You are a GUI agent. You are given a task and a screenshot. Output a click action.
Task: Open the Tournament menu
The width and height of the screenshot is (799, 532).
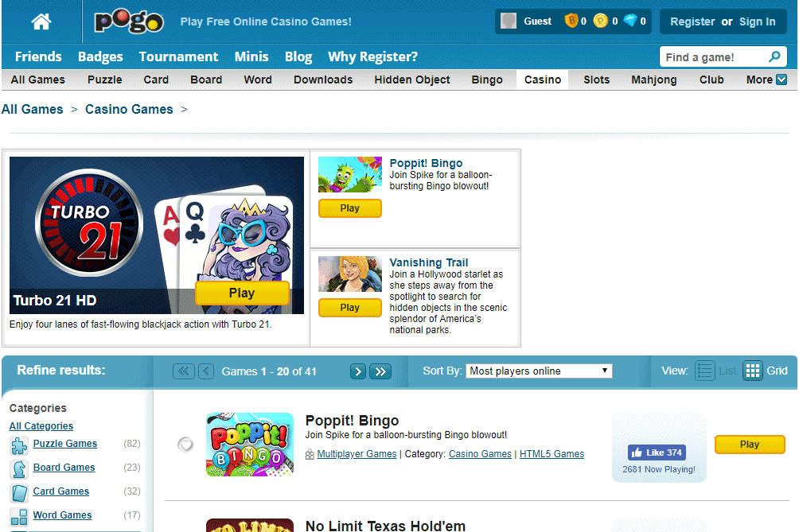178,56
